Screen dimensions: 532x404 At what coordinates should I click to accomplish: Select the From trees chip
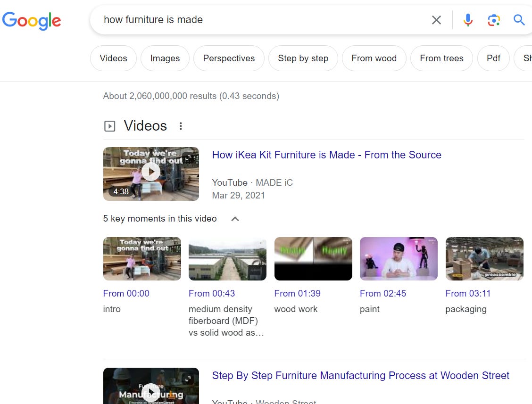tap(441, 58)
